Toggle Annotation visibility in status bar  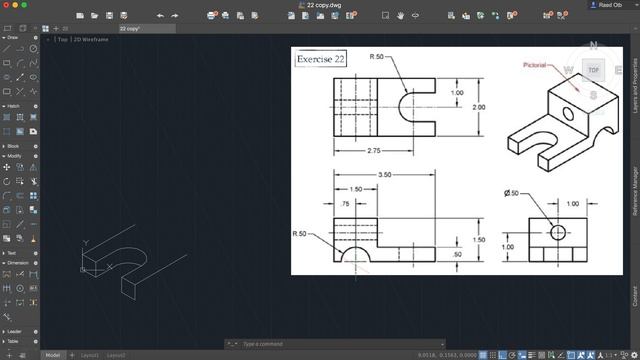(x=581, y=355)
